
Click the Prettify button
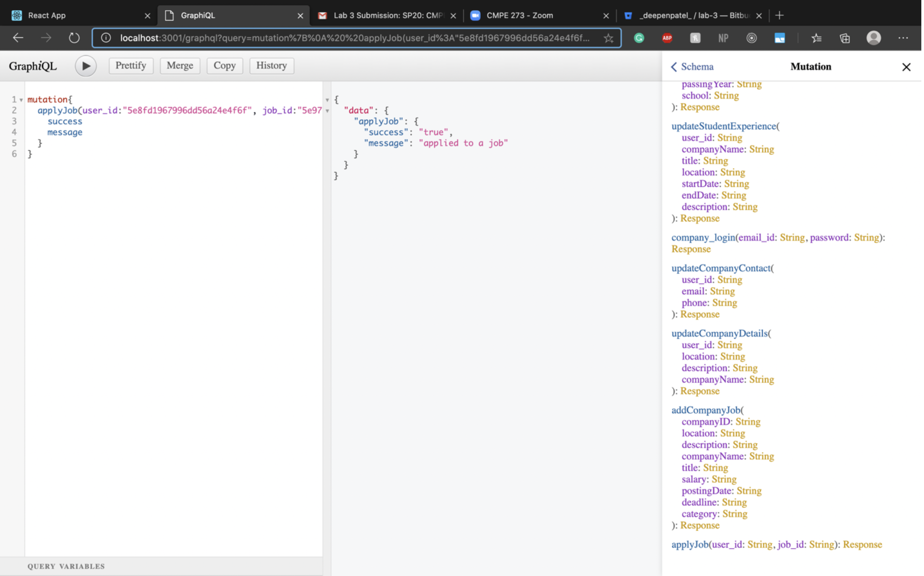pyautogui.click(x=131, y=66)
